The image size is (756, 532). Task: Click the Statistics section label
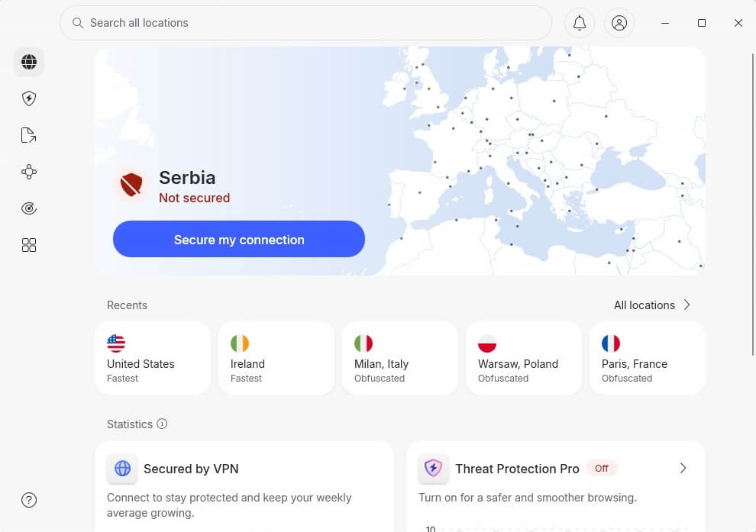130,424
